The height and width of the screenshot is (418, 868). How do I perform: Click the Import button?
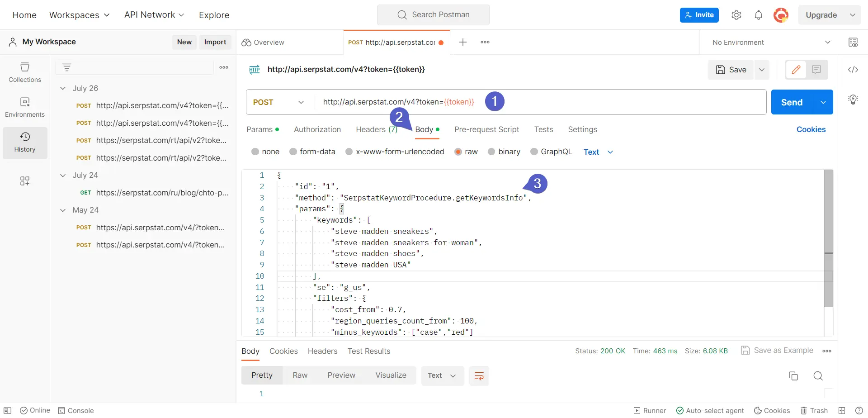(x=215, y=42)
